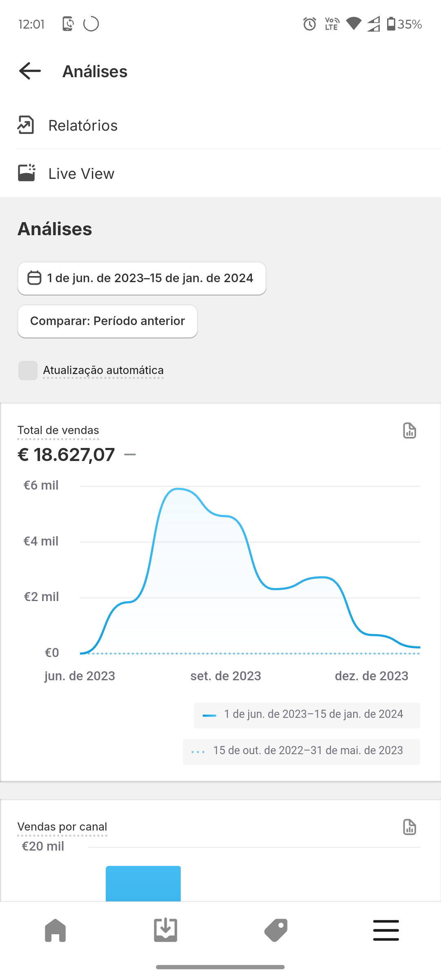Viewport: 441px width, 980px height.
Task: Expand Comparar: Período anterior selector
Action: coord(107,321)
